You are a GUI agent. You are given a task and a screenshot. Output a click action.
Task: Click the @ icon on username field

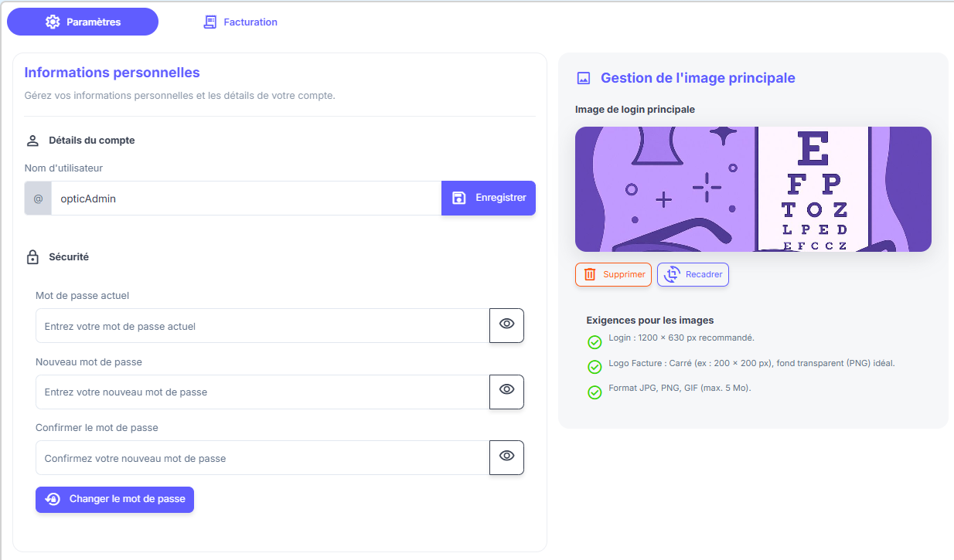click(x=38, y=198)
